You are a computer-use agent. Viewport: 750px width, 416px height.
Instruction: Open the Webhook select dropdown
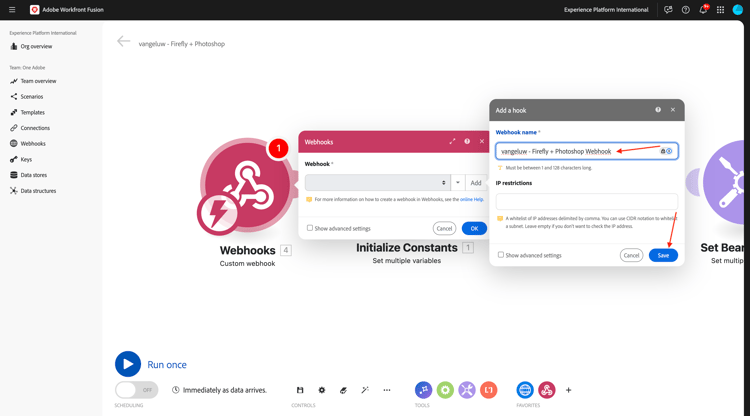point(377,183)
